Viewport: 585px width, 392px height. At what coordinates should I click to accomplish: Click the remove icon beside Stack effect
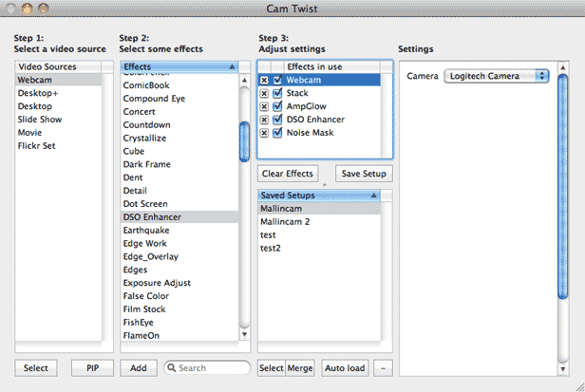coord(264,94)
